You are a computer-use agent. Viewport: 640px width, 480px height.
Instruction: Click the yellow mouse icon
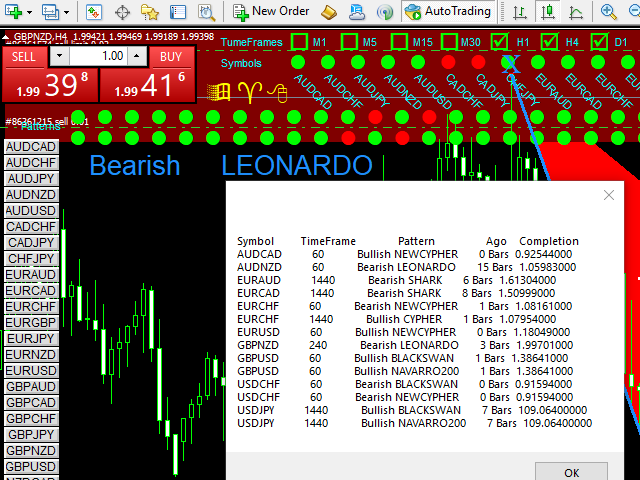278,93
